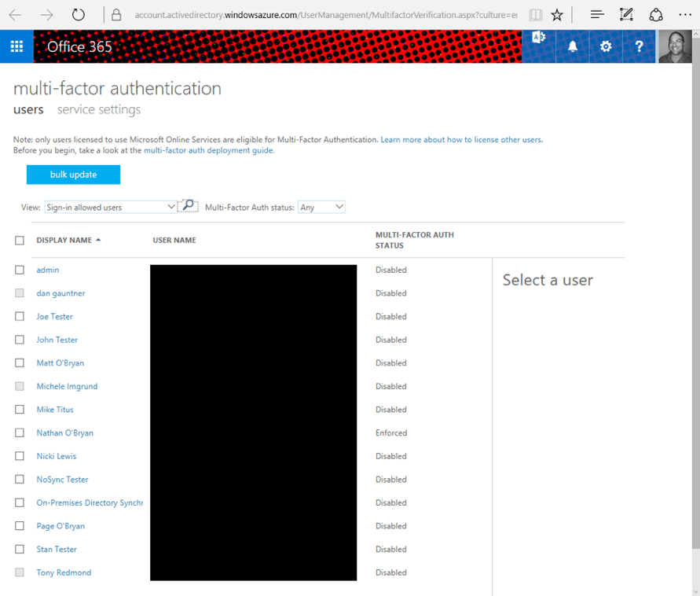This screenshot has height=596, width=700.
Task: Click USER NAME column header
Action: [174, 241]
